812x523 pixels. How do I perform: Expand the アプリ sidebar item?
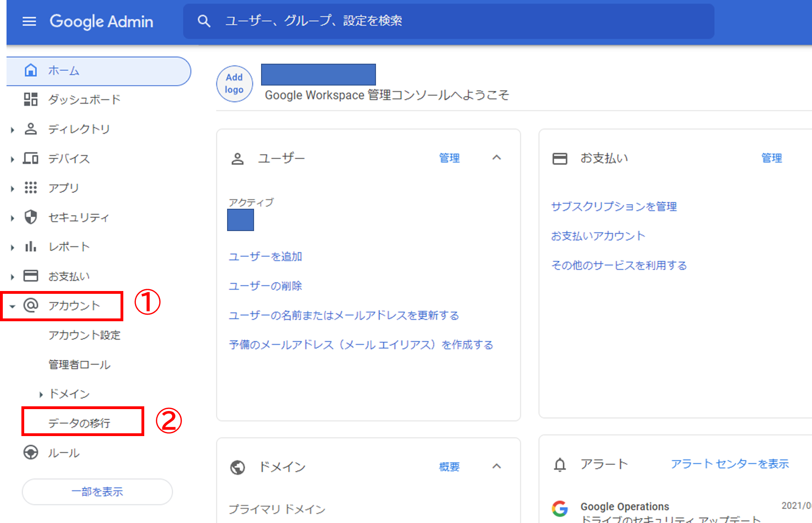(x=13, y=188)
